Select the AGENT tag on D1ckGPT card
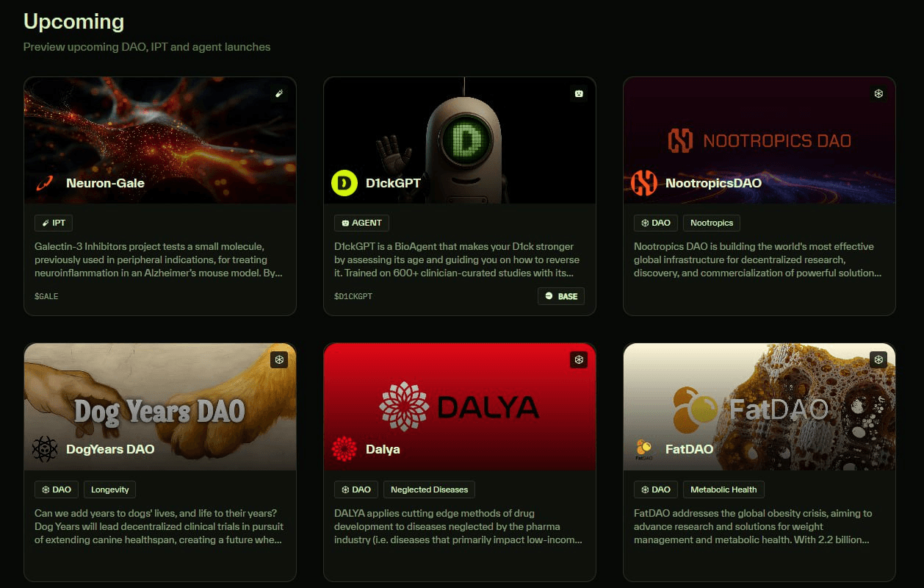Screen dimensions: 924x588 click(x=361, y=223)
